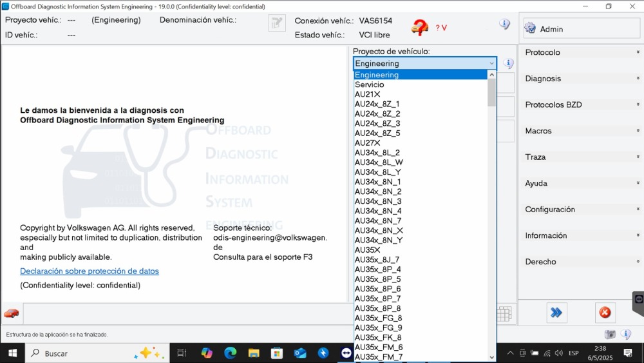Click the blue double-arrow forward button
The image size is (644, 363).
click(x=556, y=313)
